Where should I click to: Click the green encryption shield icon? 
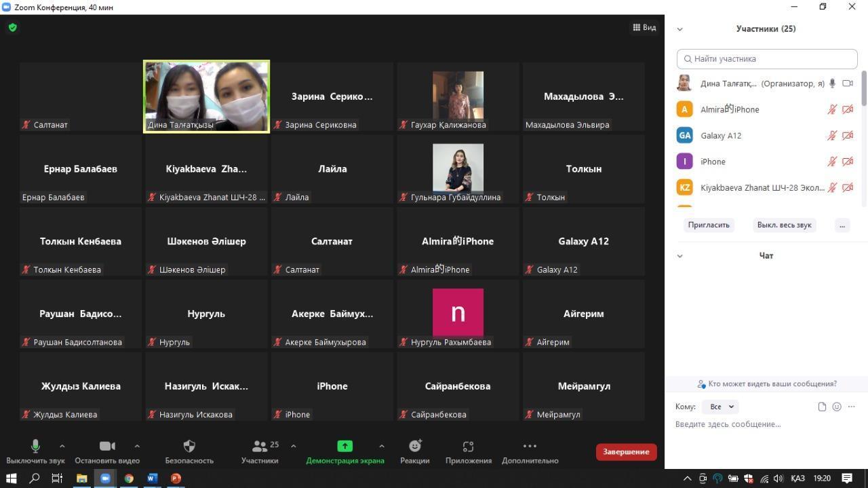click(x=13, y=28)
